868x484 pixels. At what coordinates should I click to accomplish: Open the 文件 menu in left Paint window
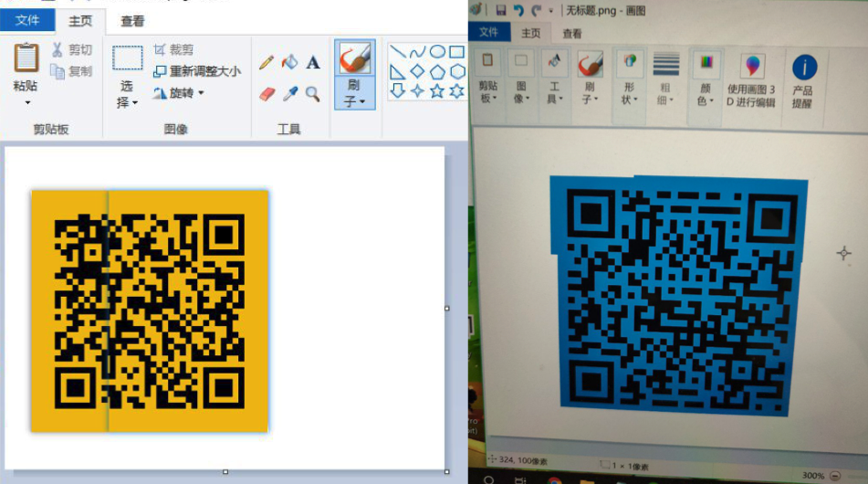click(x=27, y=20)
